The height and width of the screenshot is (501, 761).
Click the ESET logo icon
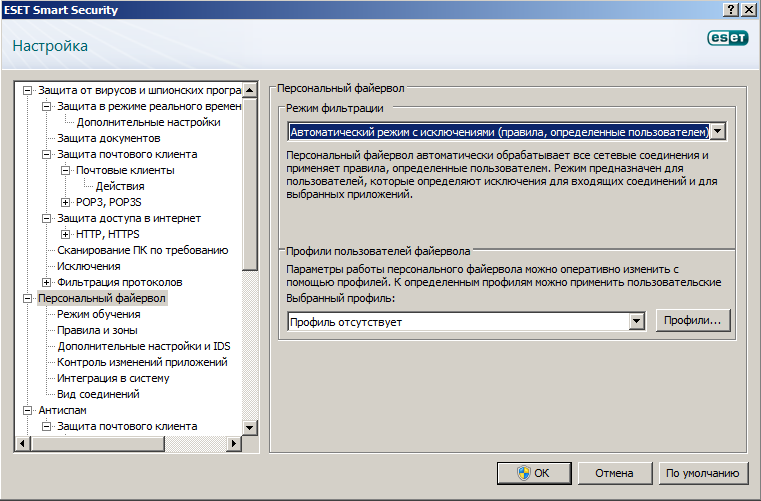[x=728, y=37]
